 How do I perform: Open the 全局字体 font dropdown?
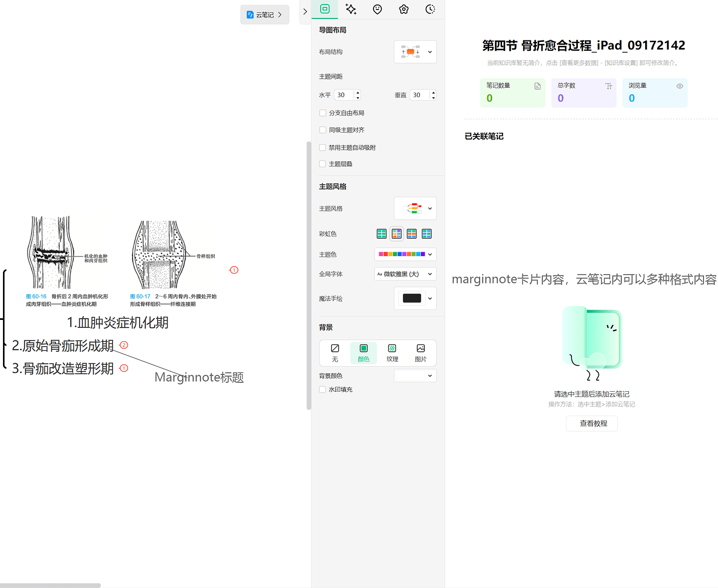click(x=405, y=274)
